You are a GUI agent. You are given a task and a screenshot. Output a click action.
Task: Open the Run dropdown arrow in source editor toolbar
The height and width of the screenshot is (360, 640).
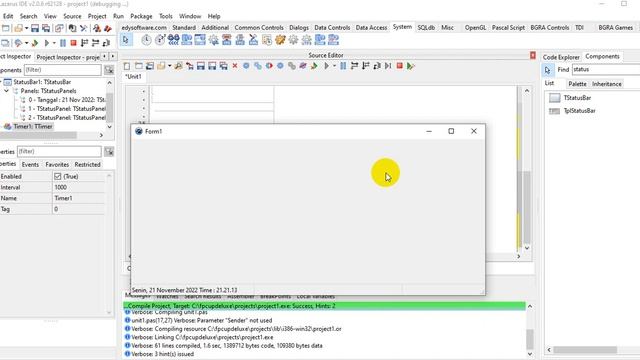tap(334, 66)
